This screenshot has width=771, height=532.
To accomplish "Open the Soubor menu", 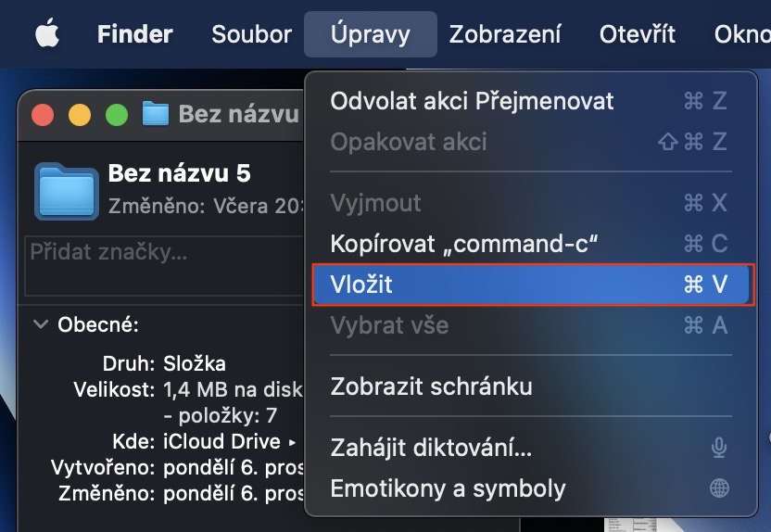I will point(251,35).
